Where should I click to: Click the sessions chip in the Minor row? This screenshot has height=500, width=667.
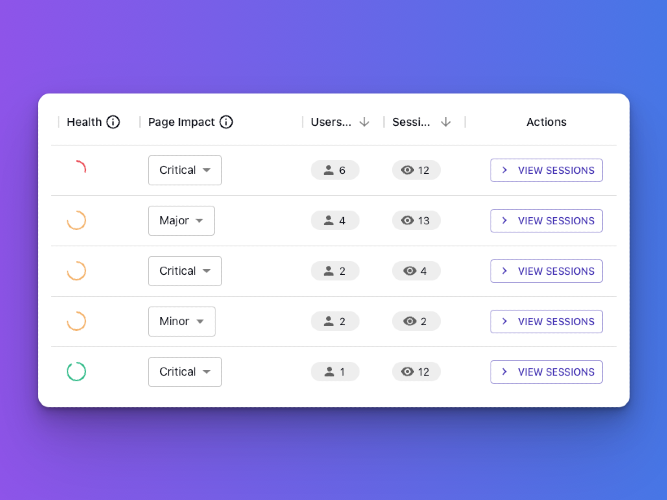tap(416, 321)
